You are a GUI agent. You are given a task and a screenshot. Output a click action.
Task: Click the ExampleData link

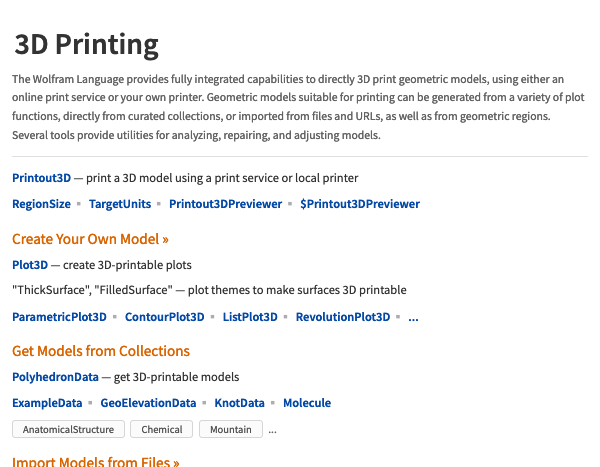(47, 403)
